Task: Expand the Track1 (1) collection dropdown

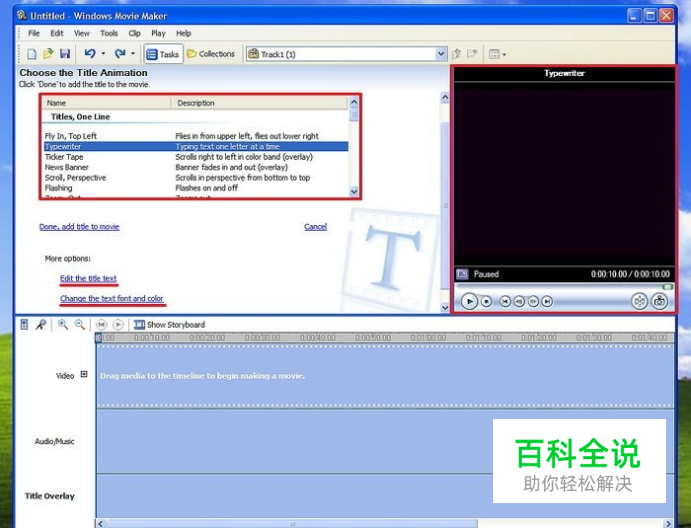Action: point(441,54)
